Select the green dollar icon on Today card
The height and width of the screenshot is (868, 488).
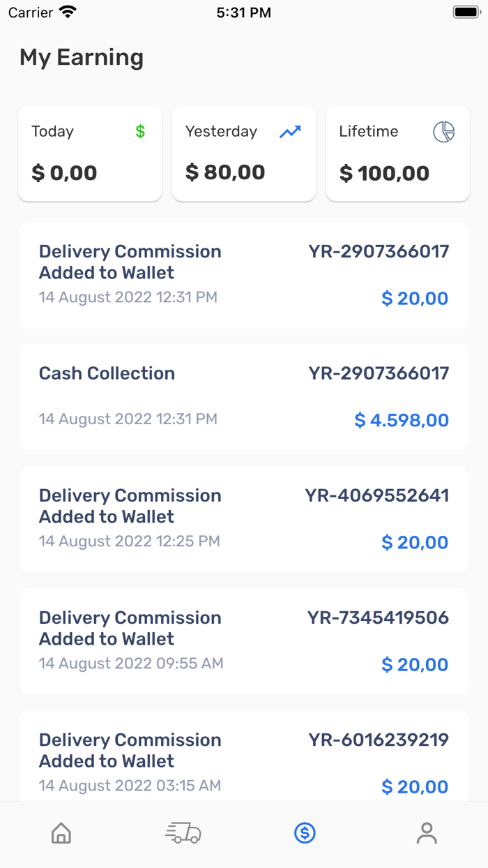tap(139, 131)
